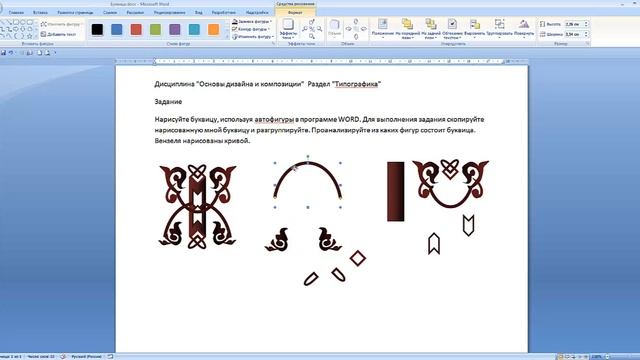Open the Объем 3D effects dropdown
The image size is (640, 360).
tap(334, 29)
